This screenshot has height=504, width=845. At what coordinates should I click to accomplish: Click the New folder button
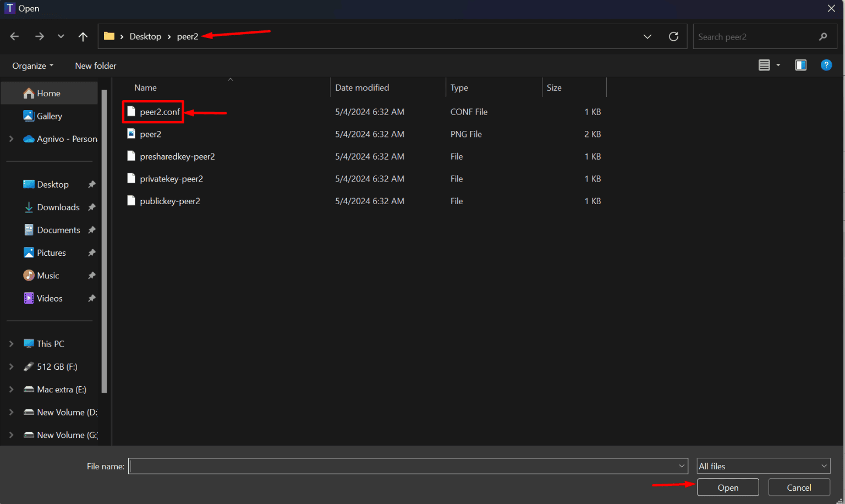tap(95, 65)
